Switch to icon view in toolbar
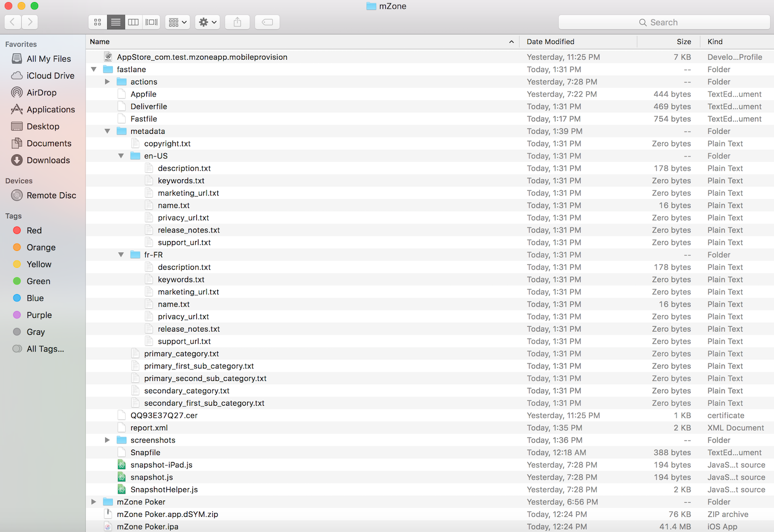 point(98,22)
